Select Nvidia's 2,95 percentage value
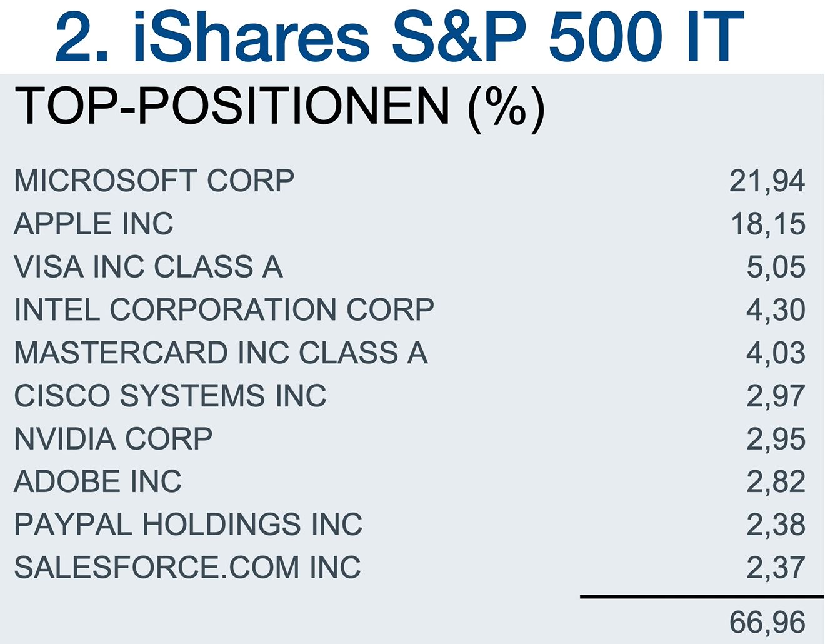The height and width of the screenshot is (644, 825). (x=776, y=439)
